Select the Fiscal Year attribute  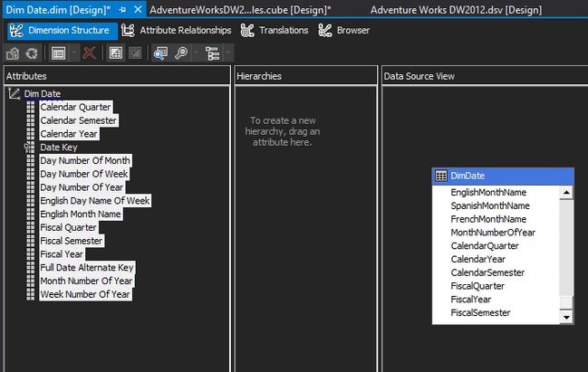tap(62, 254)
